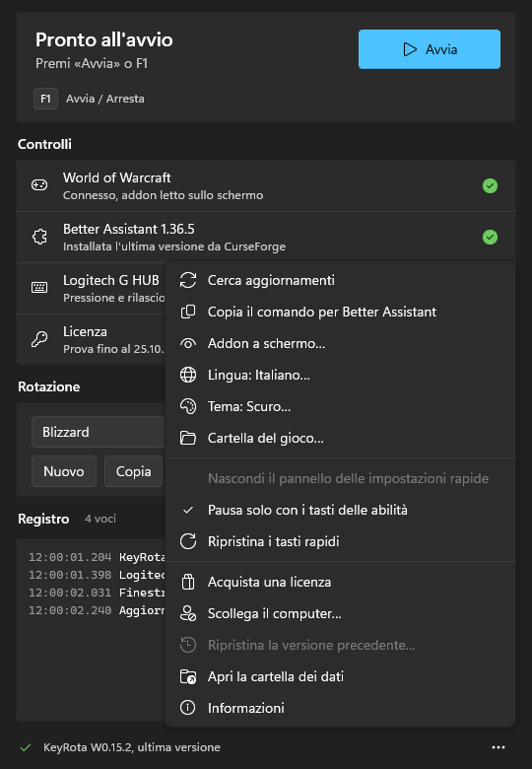Viewport: 532px width, 769px height.
Task: Open Informazioni menu entry
Action: (341, 708)
